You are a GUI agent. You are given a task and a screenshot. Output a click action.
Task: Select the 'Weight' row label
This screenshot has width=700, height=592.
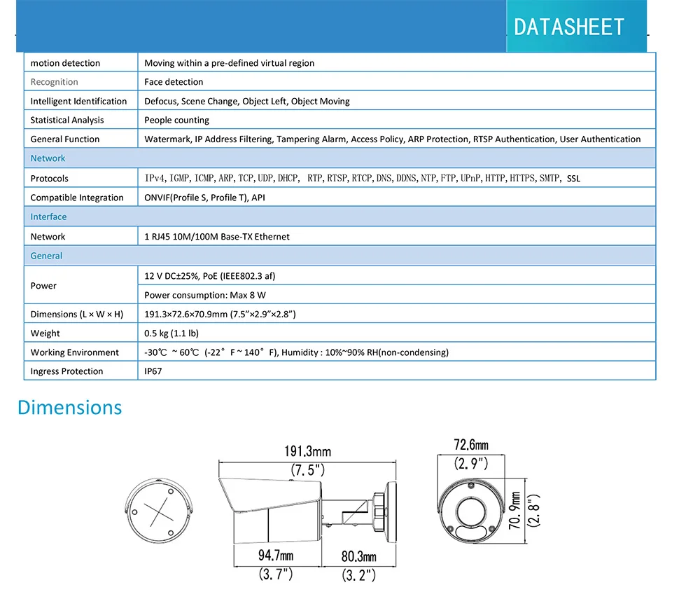[45, 333]
